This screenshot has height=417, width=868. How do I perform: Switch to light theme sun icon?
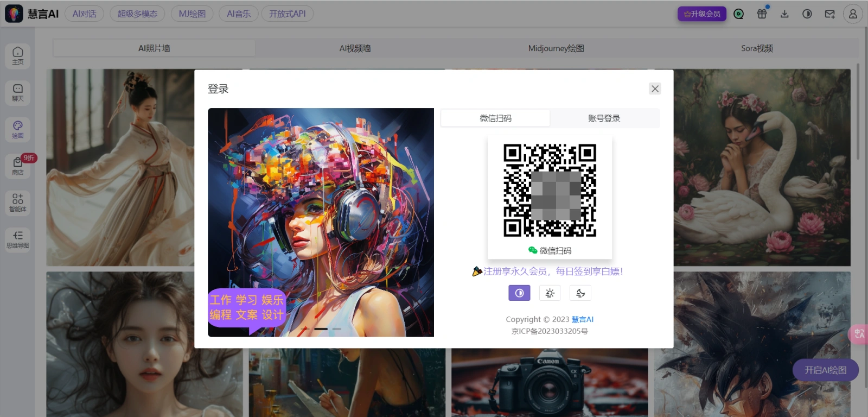[550, 293]
